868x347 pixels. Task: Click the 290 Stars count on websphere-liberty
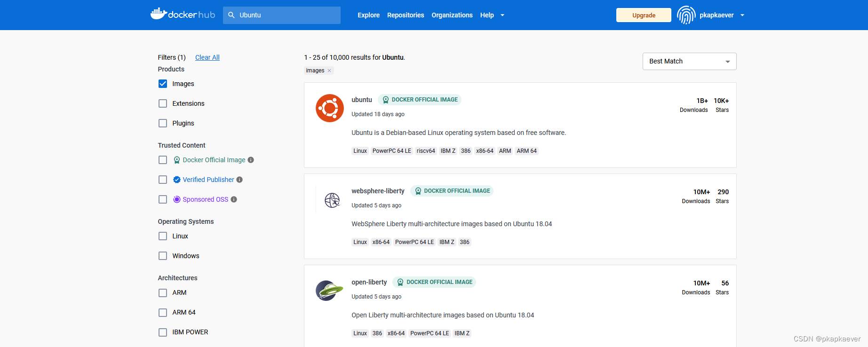point(723,196)
